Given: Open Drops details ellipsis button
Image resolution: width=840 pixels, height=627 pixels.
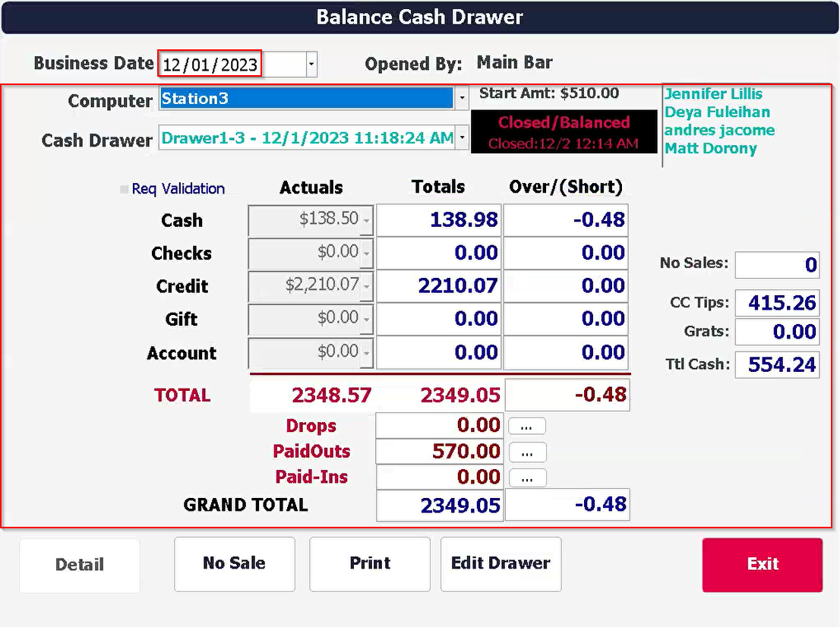Looking at the screenshot, I should click(526, 426).
